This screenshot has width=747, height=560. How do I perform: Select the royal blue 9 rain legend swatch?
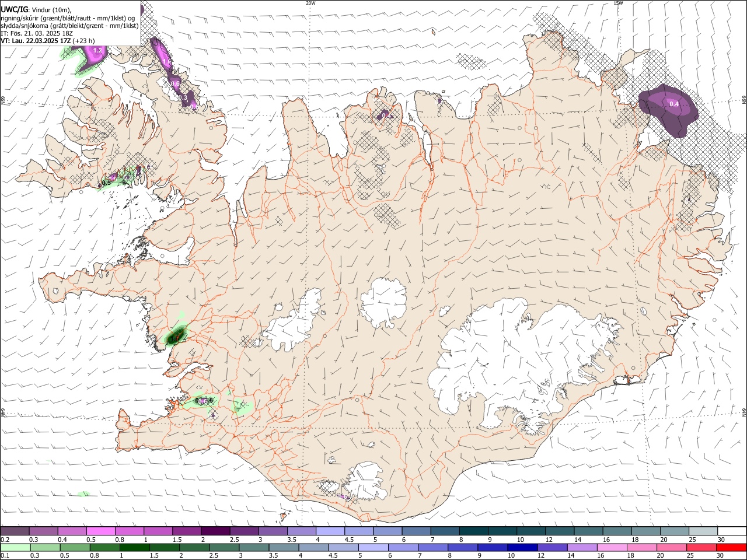tap(492, 547)
